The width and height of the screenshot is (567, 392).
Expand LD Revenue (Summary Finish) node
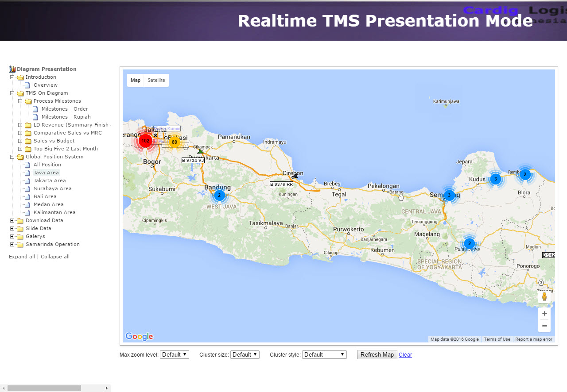coord(20,125)
